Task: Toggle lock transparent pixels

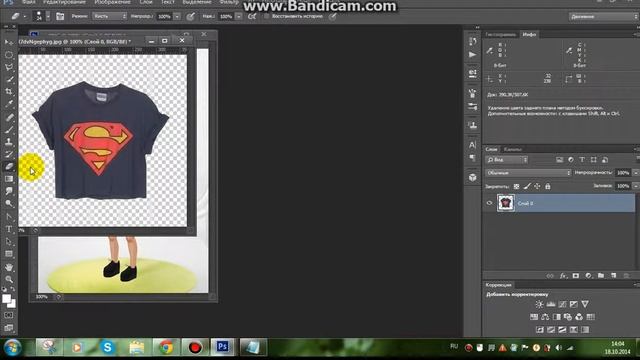Action: pyautogui.click(x=516, y=186)
